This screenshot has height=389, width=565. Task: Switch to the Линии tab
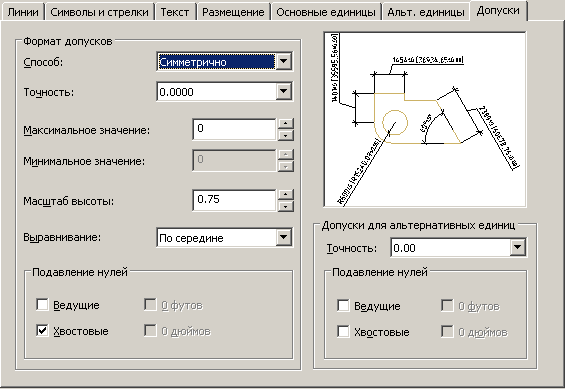click(23, 12)
